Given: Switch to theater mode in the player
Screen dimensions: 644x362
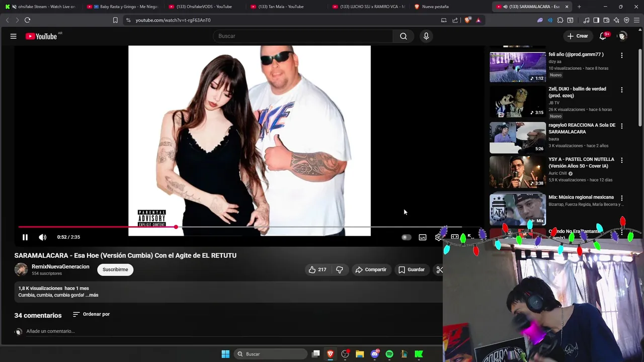Looking at the screenshot, I should pos(454,237).
